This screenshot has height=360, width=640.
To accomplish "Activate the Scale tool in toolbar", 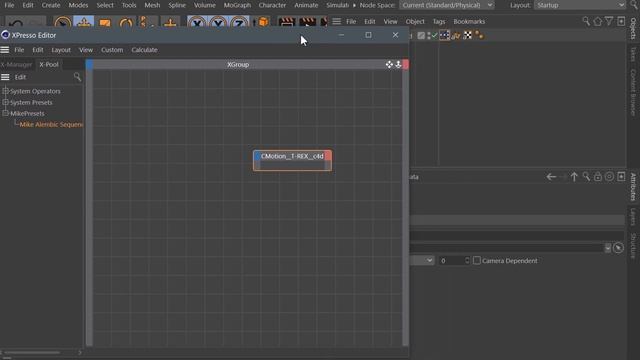I will (105, 23).
